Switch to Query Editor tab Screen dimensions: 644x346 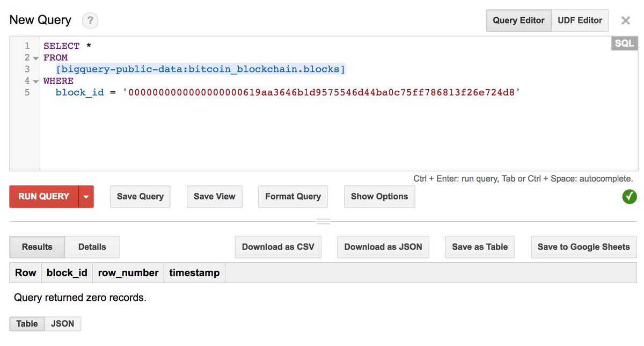click(x=518, y=20)
